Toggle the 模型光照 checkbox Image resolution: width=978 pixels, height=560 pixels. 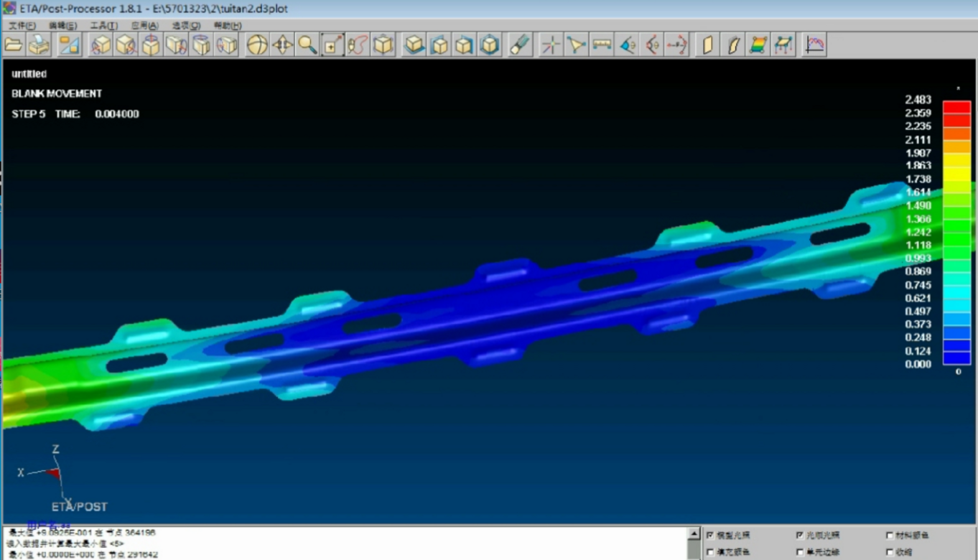(710, 536)
